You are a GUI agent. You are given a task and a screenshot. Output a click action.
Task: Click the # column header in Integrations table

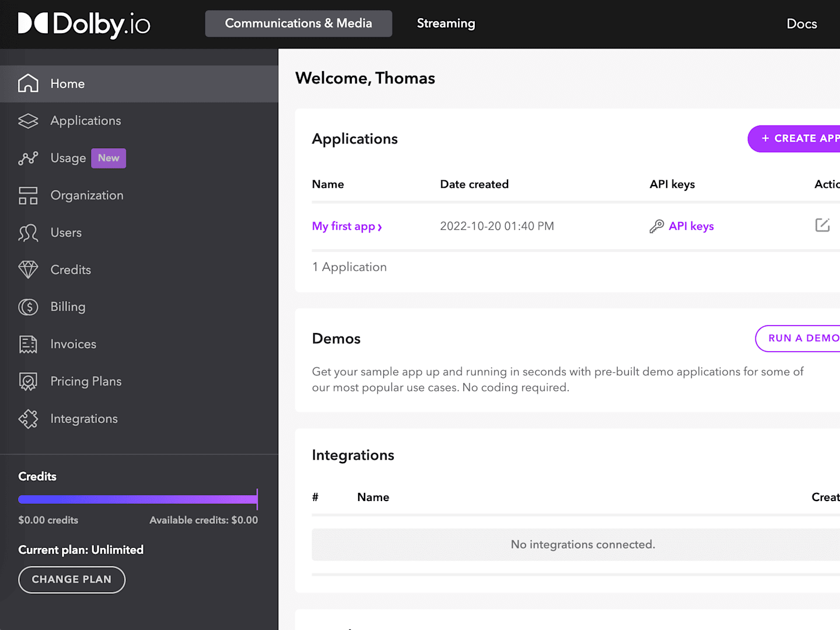[x=315, y=497]
